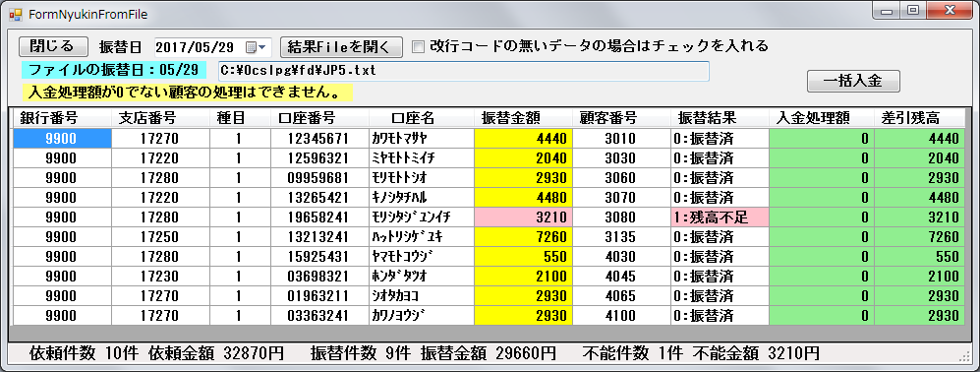Image resolution: width=980 pixels, height=372 pixels.
Task: Click green 差引残高 cell 7260
Action: (919, 237)
